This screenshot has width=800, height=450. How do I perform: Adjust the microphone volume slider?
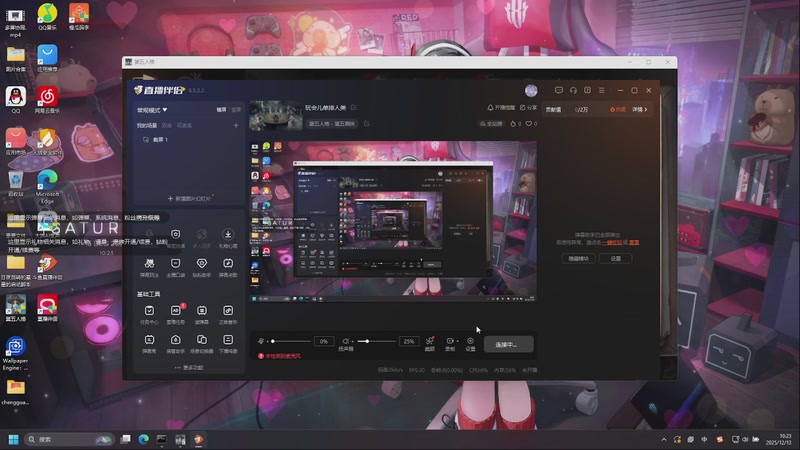tap(291, 341)
